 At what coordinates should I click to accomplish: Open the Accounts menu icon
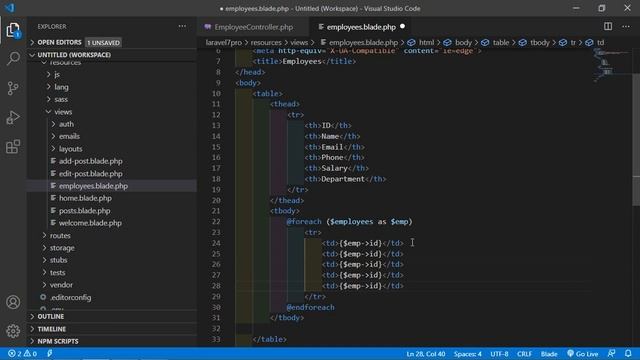coord(13,302)
